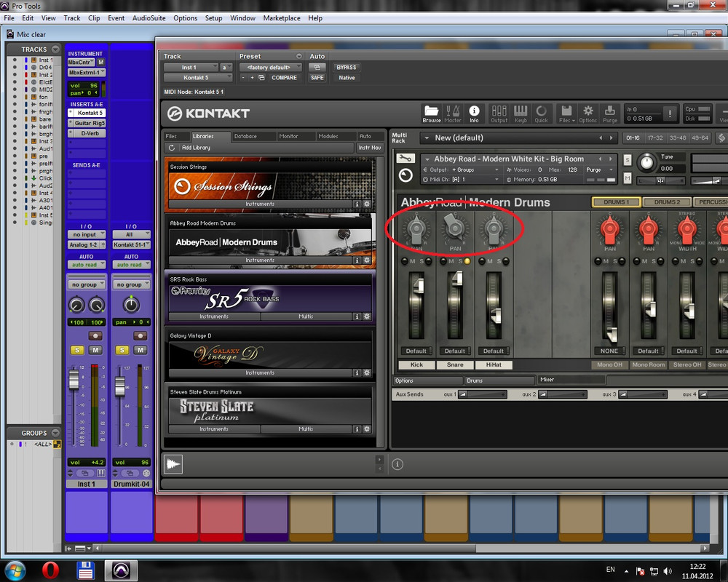Switch to the Database tab in the Kontakt browser

coord(252,136)
